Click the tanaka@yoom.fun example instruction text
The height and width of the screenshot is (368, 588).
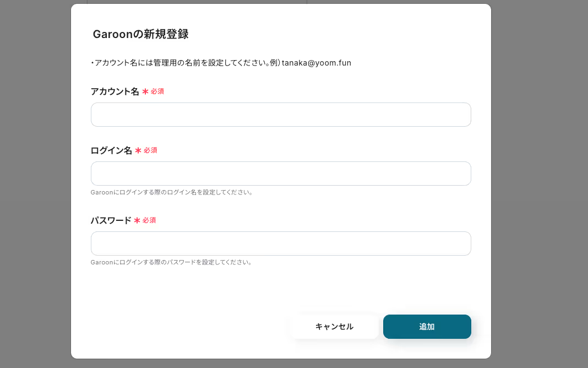pos(221,63)
